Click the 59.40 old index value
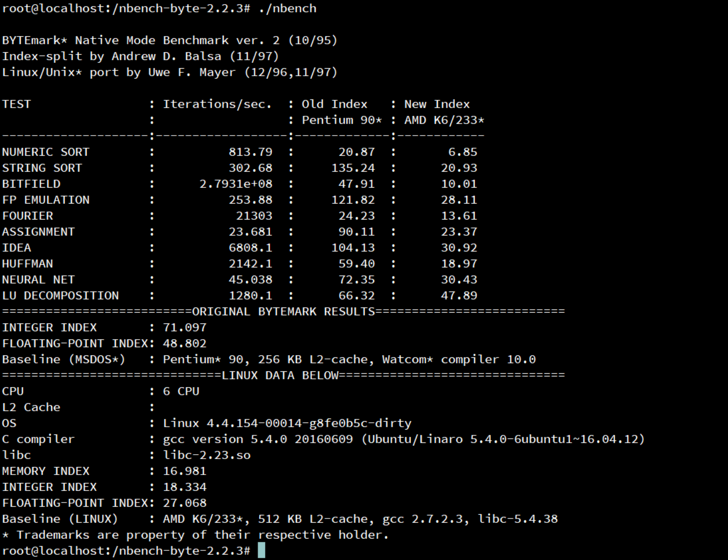This screenshot has width=728, height=560. pyautogui.click(x=357, y=264)
